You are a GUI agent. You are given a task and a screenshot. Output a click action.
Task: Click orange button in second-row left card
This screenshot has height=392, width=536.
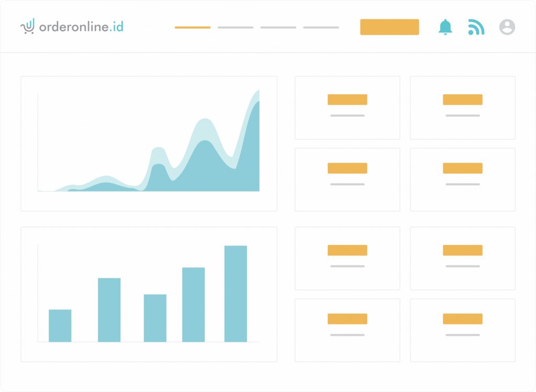point(347,168)
